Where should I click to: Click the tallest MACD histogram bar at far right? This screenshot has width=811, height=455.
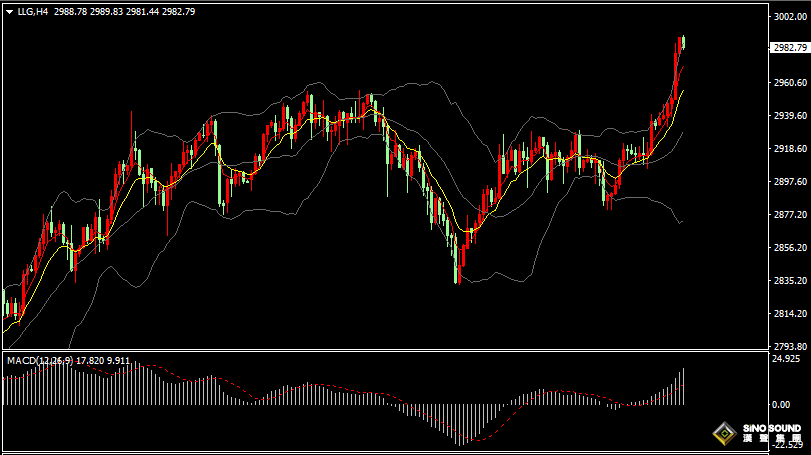683,386
